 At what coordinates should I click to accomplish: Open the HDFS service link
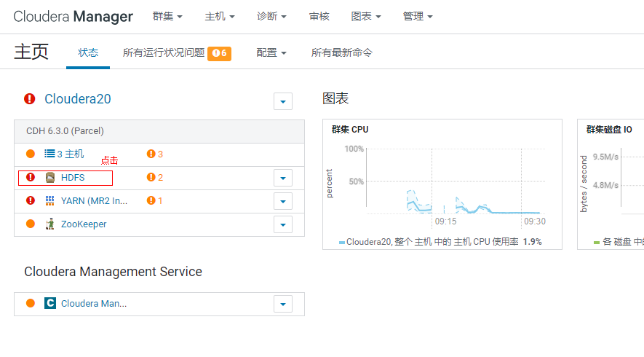point(73,177)
